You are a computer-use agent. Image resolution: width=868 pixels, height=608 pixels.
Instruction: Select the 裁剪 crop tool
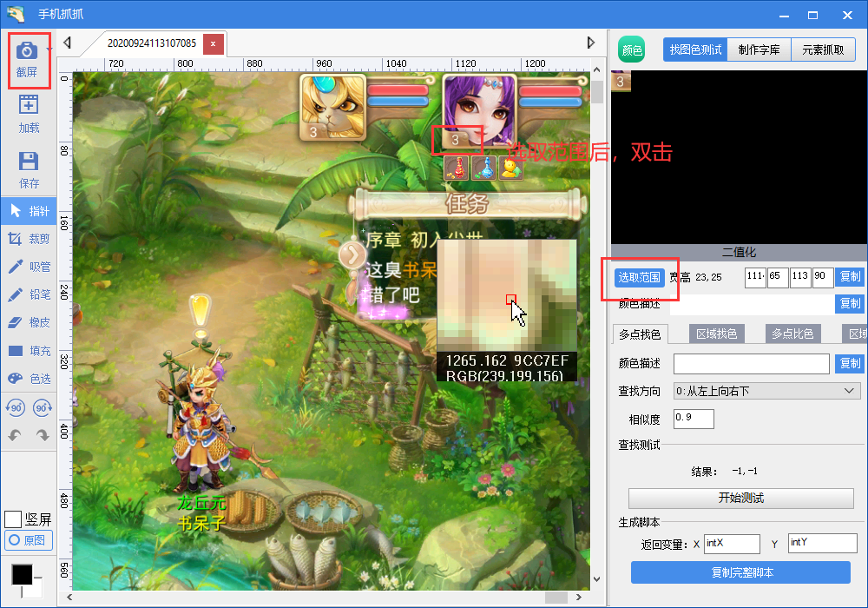point(29,239)
